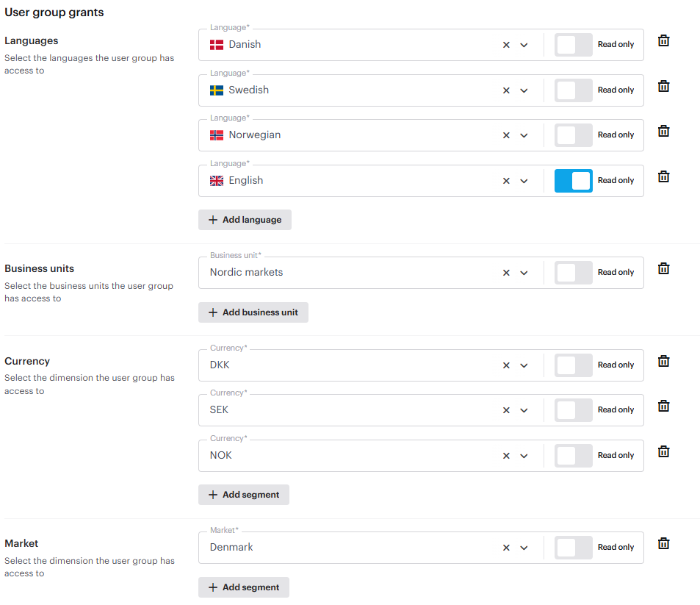This screenshot has height=605, width=700.
Task: Clear the SEK currency selection
Action: [506, 410]
